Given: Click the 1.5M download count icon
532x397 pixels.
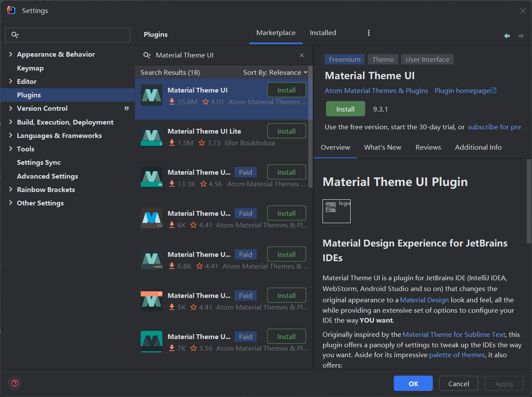Looking at the screenshot, I should click(172, 143).
